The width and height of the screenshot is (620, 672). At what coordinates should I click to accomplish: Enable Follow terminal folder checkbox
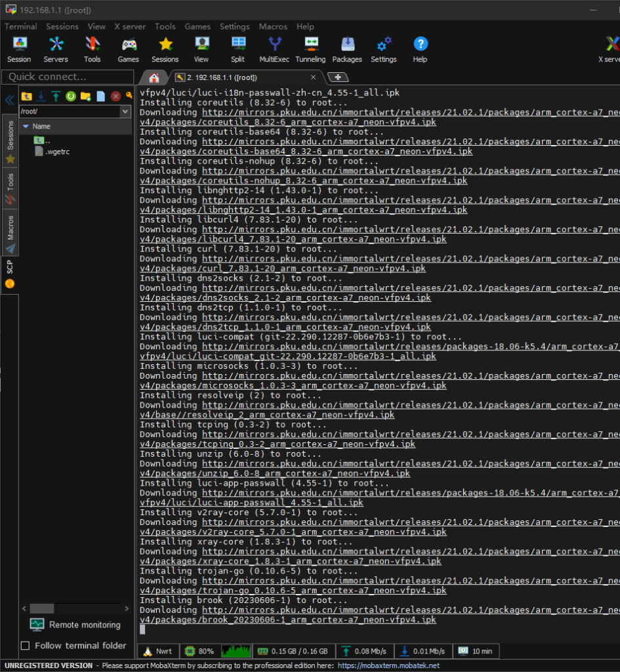(x=26, y=646)
